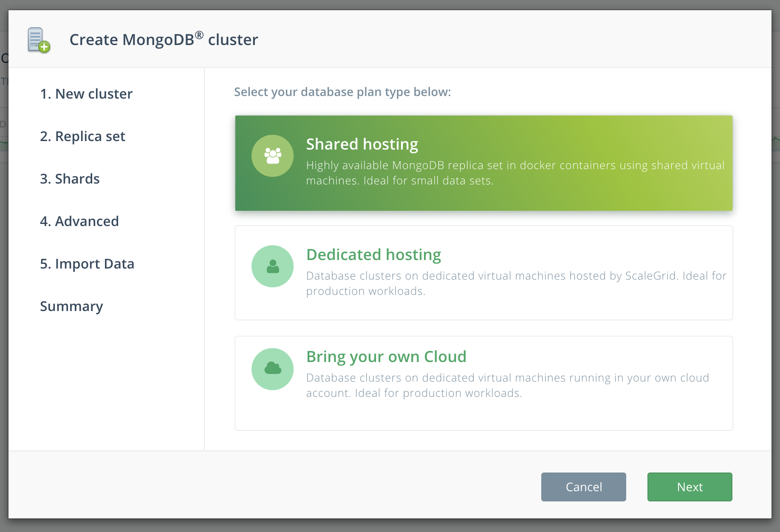Pick the Bring your own Cloud title
Viewport: 780px width, 532px height.
pyautogui.click(x=386, y=357)
